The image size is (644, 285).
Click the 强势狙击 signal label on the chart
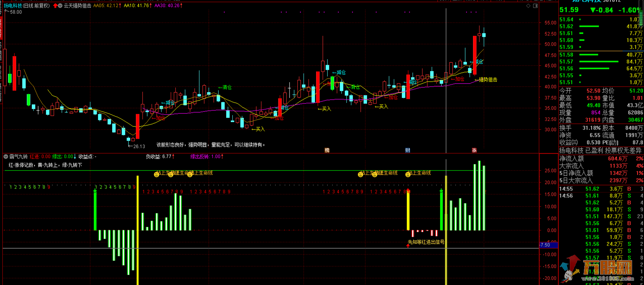coord(488,80)
